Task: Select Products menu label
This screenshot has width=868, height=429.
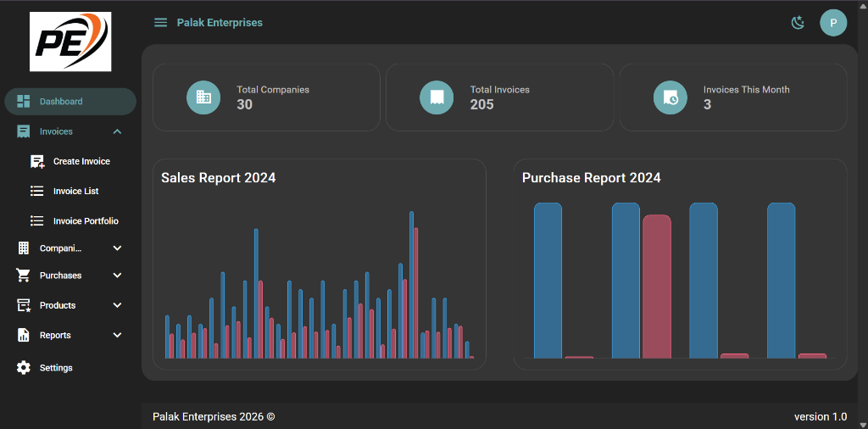Action: [x=58, y=305]
